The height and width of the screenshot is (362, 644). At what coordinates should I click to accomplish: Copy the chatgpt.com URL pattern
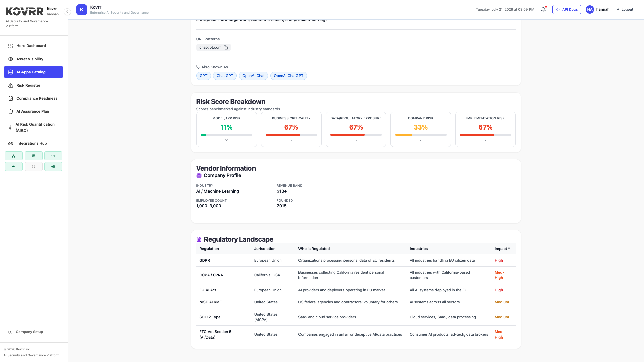click(x=226, y=48)
